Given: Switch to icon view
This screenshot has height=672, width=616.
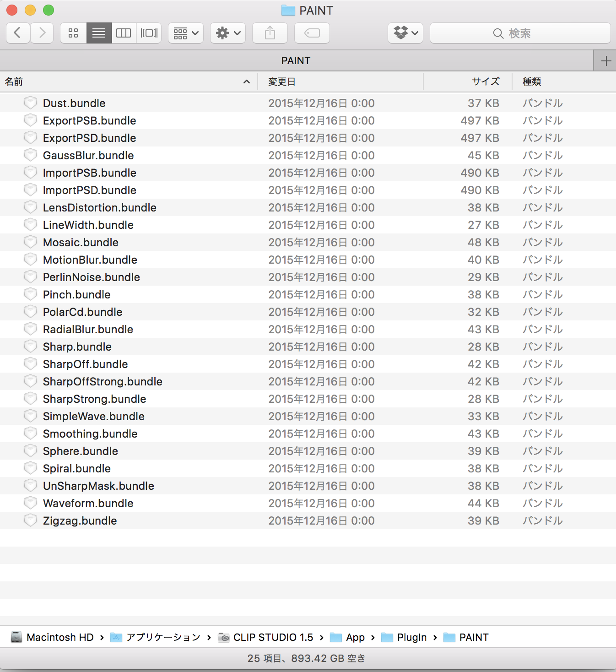Looking at the screenshot, I should click(x=73, y=33).
